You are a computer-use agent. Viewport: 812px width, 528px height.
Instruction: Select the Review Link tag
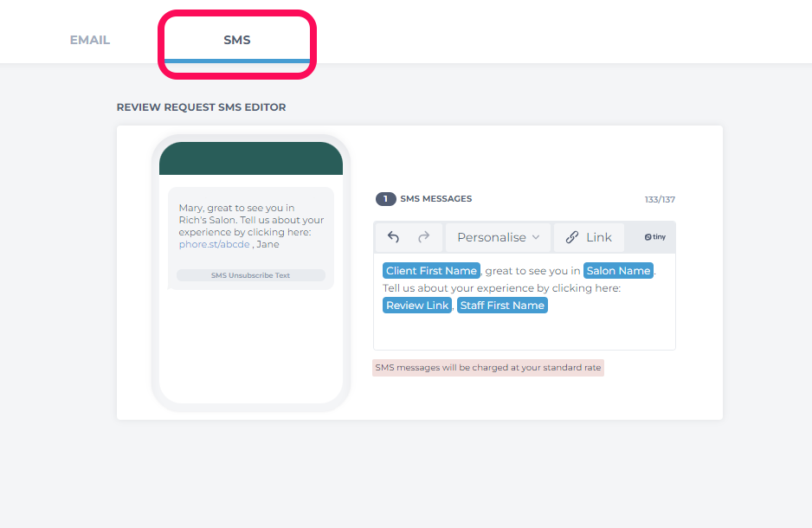pos(417,306)
